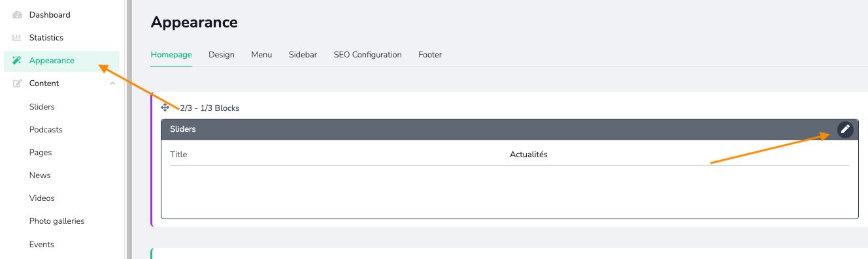This screenshot has height=259, width=868.
Task: Click the Dashboard gauge icon
Action: coord(17,15)
